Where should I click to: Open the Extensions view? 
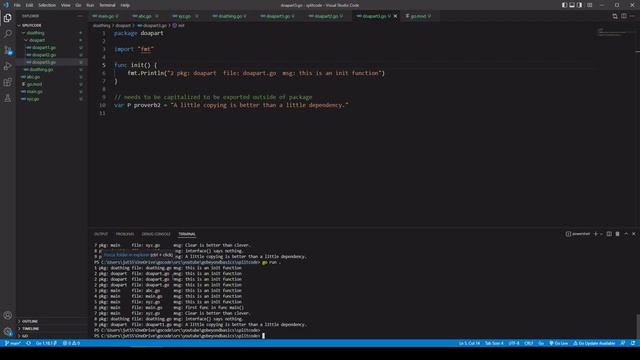pyautogui.click(x=7, y=82)
